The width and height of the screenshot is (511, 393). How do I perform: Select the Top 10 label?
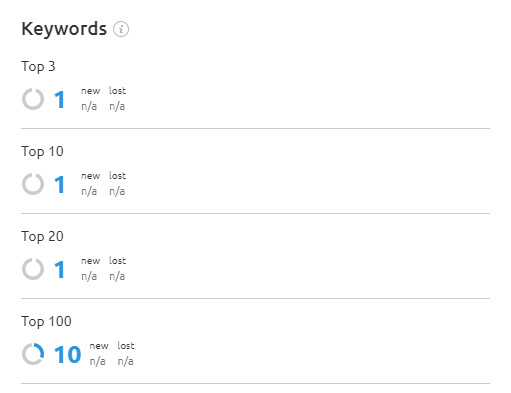coord(42,151)
